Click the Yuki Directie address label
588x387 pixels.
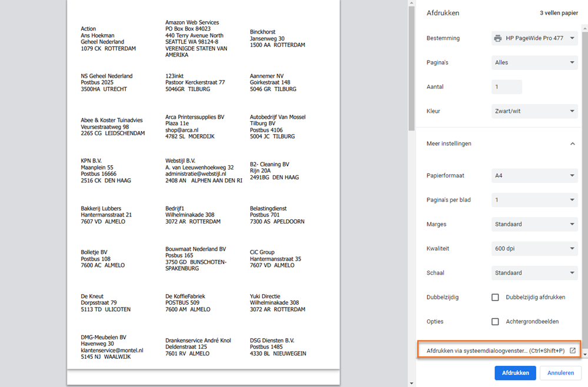[278, 303]
